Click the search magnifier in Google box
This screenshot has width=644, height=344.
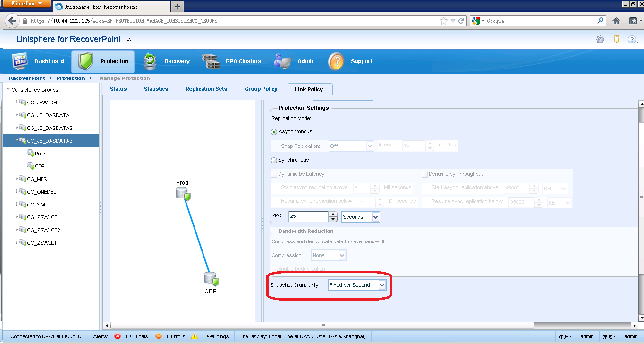pyautogui.click(x=601, y=21)
